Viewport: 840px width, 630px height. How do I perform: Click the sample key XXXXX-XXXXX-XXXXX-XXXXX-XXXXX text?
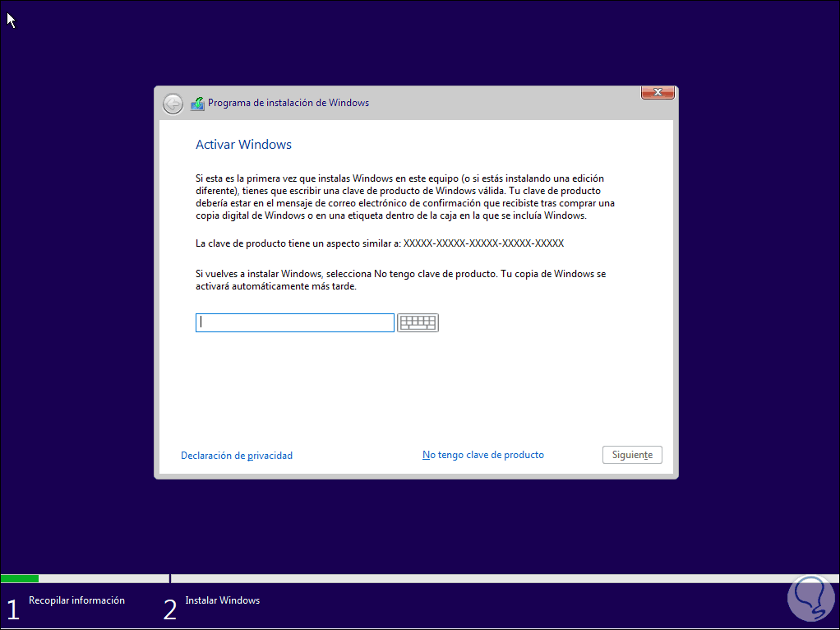tap(483, 243)
